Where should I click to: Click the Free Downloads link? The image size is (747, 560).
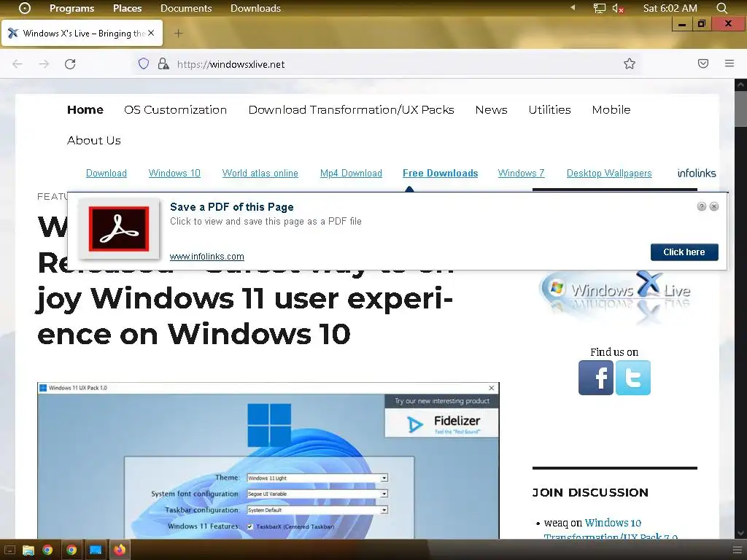click(x=440, y=173)
